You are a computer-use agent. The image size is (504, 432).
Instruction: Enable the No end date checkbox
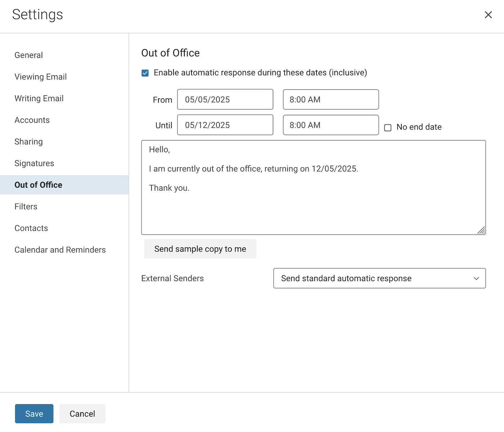pyautogui.click(x=388, y=127)
